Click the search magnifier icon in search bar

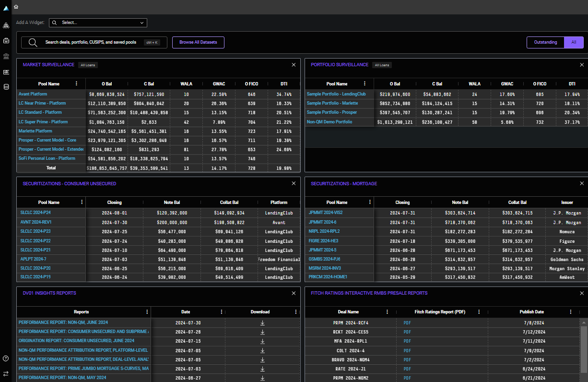[33, 42]
